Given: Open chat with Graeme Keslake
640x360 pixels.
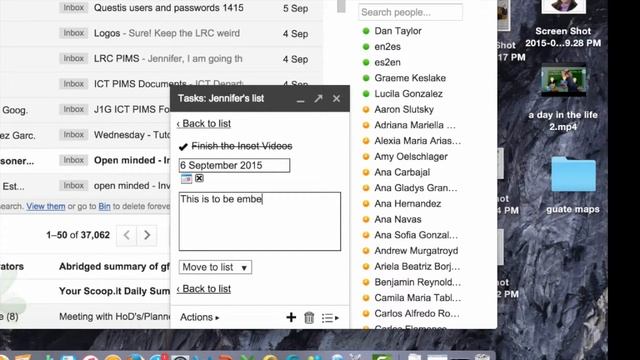Looking at the screenshot, I should point(410,78).
